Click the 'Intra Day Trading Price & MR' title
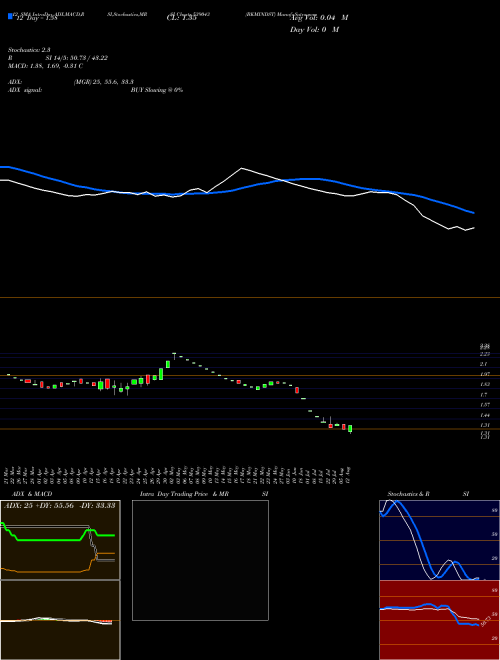The image size is (500, 660). coord(184,494)
